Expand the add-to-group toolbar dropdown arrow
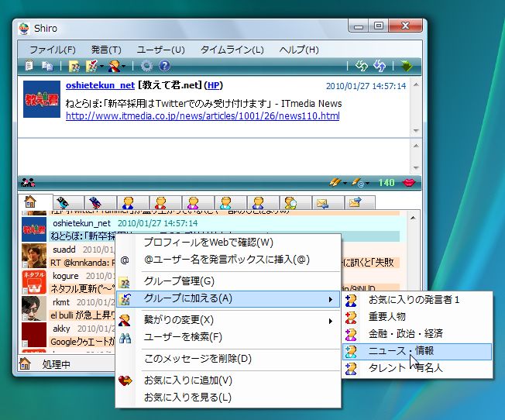Image resolution: width=505 pixels, height=420 pixels. [x=101, y=67]
